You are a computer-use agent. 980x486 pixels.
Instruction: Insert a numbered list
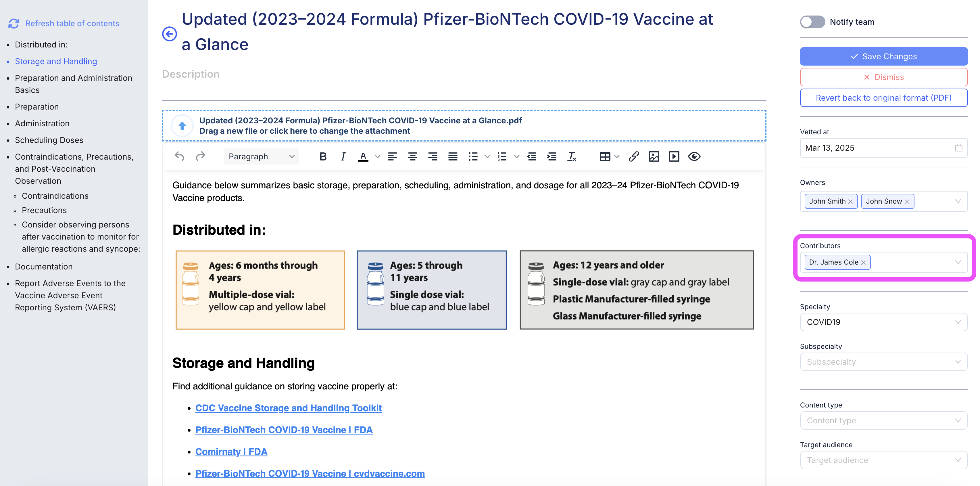[x=502, y=156]
